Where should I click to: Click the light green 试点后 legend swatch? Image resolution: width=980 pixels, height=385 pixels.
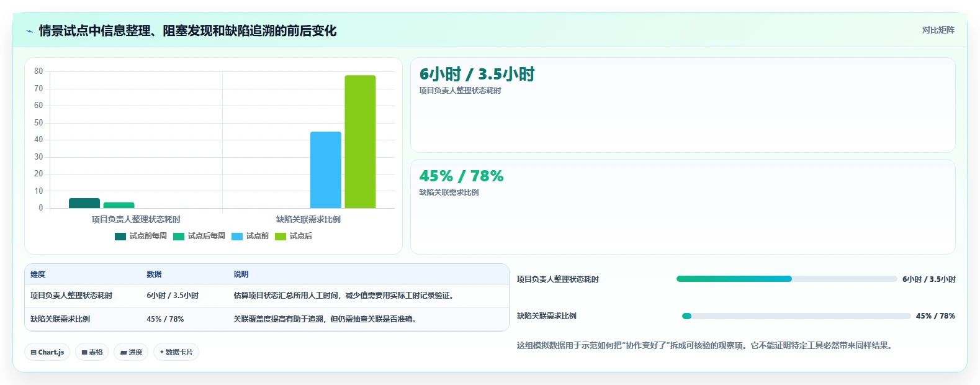(x=281, y=236)
